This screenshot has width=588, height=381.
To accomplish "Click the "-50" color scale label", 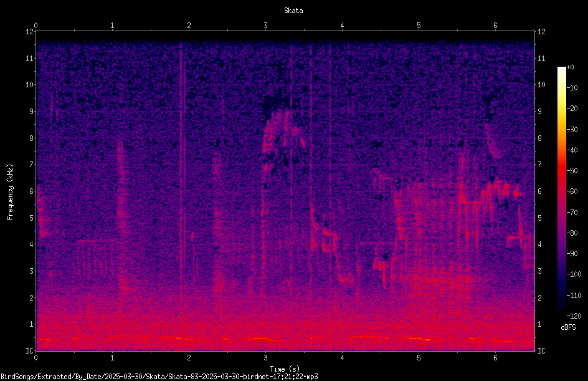I will (572, 171).
